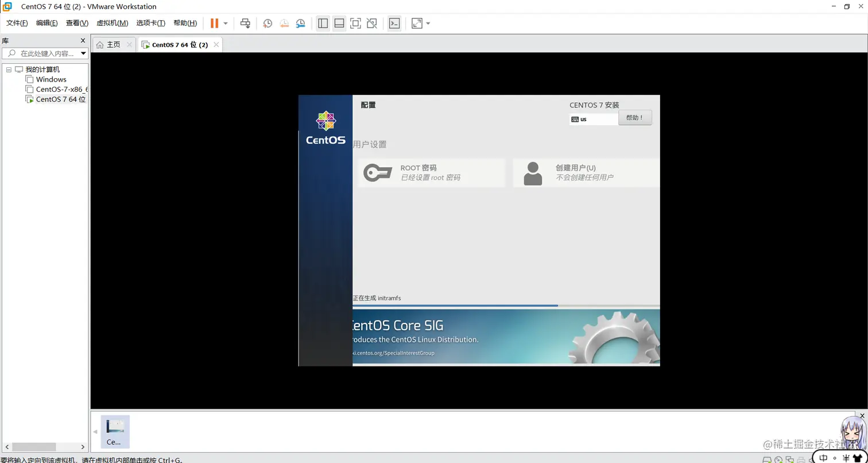Click the 用户设置 section label

tap(370, 144)
